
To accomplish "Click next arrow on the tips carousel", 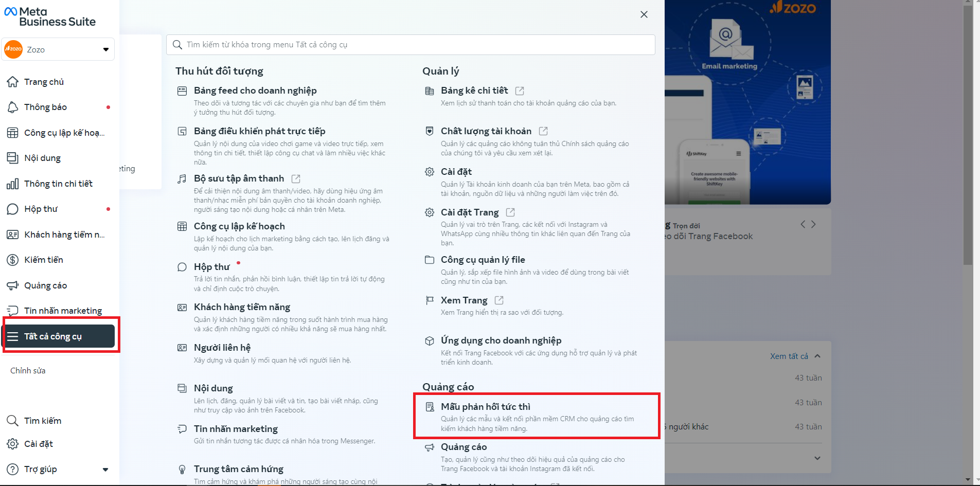I will (x=813, y=224).
